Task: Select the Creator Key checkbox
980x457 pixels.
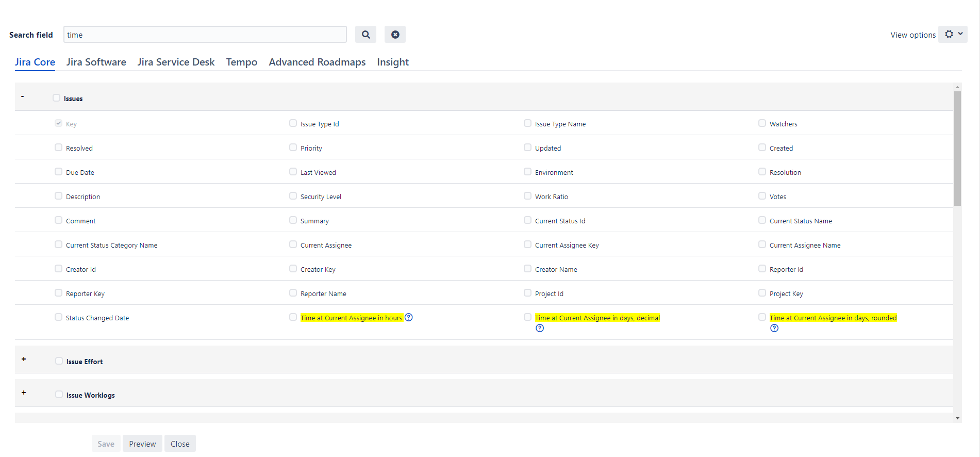Action: pos(293,268)
